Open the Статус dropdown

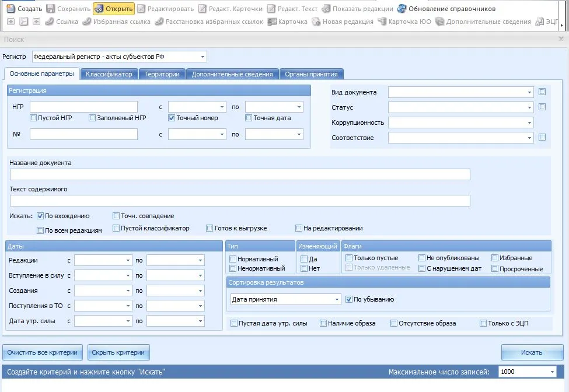(x=529, y=107)
